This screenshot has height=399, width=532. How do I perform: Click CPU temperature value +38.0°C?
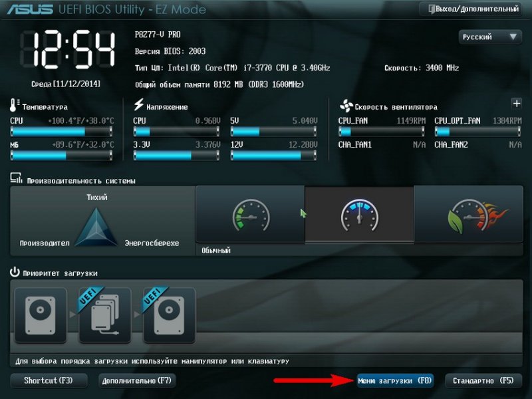(x=98, y=121)
